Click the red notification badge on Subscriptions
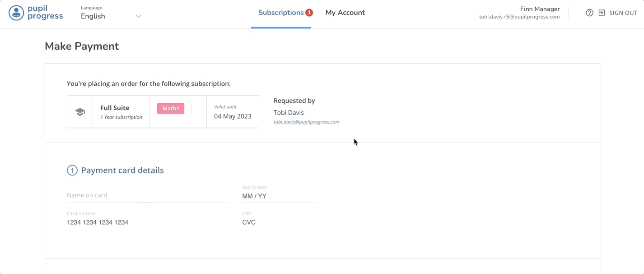644x274 pixels. (x=309, y=13)
